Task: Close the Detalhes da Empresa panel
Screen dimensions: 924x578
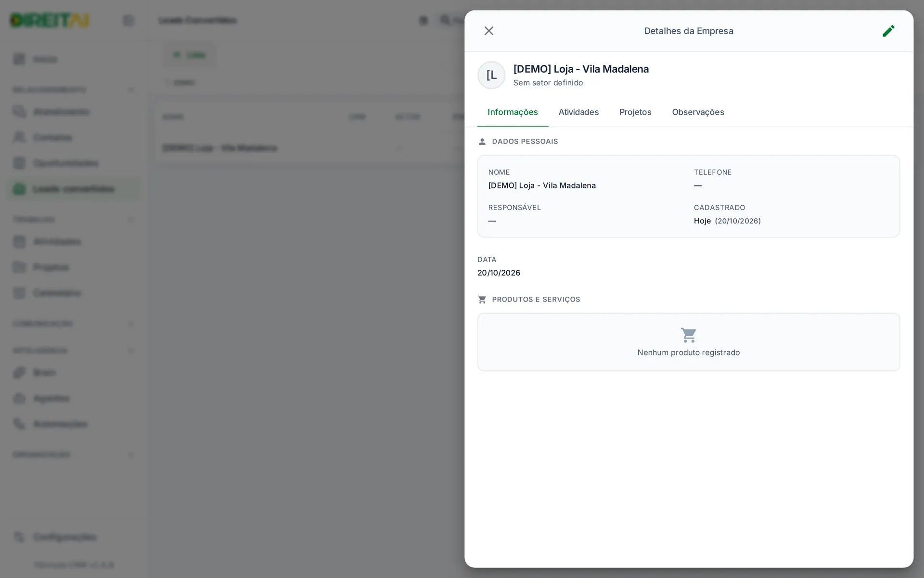Action: 489,31
